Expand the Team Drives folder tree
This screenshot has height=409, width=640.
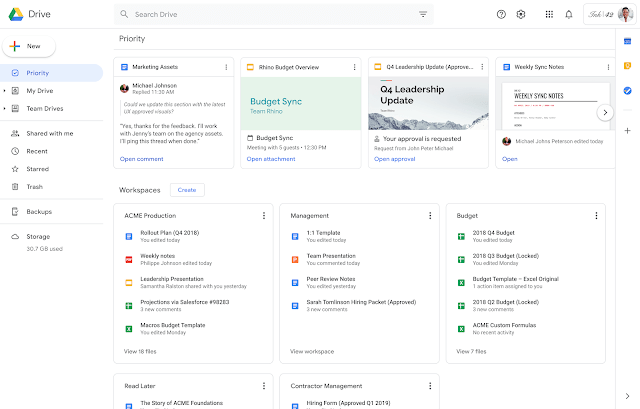[x=4, y=110]
